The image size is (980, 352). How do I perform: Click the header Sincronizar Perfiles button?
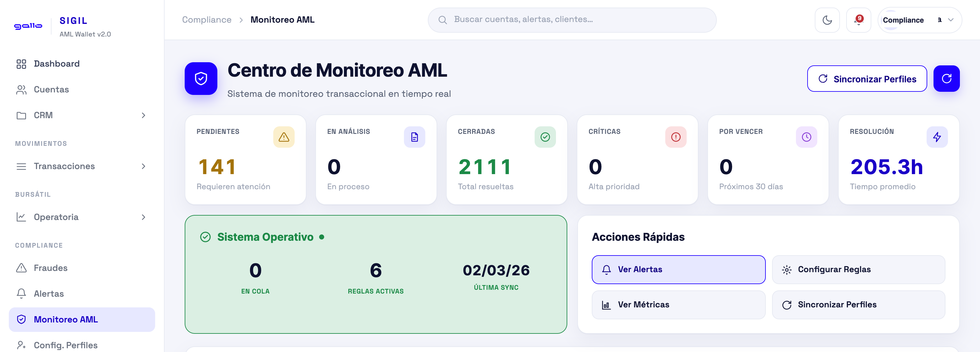[x=867, y=79]
